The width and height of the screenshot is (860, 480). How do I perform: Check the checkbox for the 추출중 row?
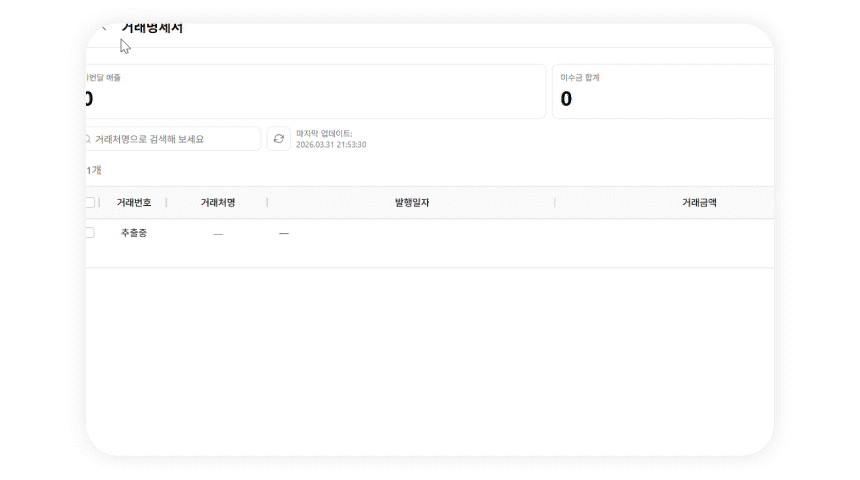tap(90, 232)
